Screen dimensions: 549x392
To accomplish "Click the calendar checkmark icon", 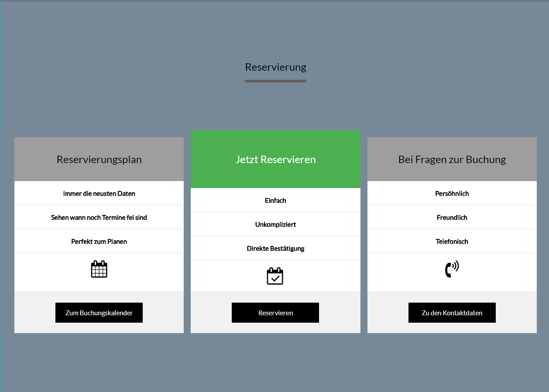I will (x=275, y=276).
